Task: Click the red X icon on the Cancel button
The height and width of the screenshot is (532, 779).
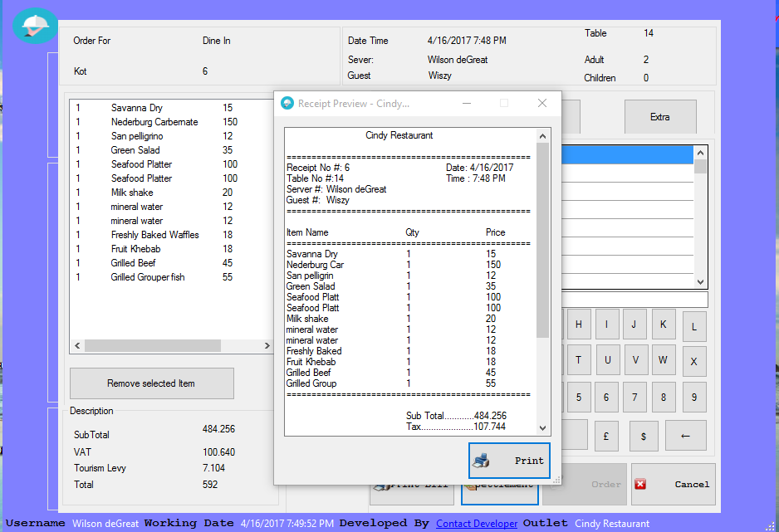Action: (639, 484)
